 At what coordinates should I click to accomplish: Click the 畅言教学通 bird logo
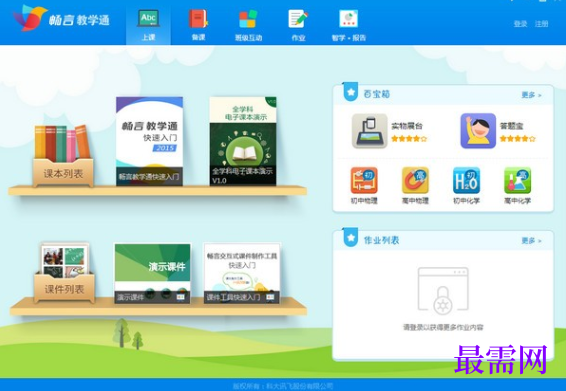click(30, 18)
